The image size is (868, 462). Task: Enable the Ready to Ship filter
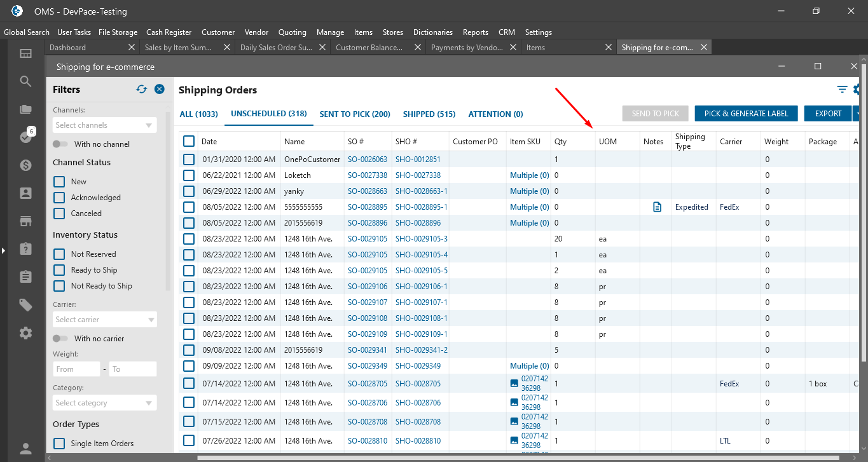59,270
